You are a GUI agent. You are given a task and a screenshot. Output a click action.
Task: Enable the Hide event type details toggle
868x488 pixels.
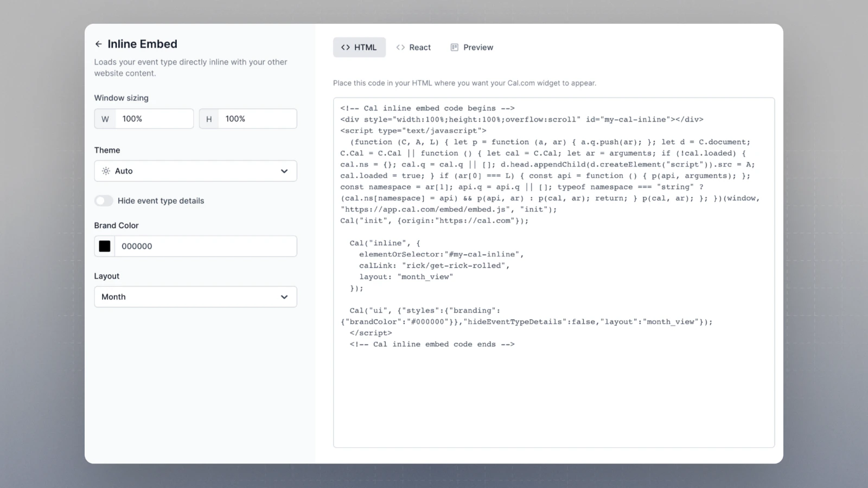click(104, 201)
